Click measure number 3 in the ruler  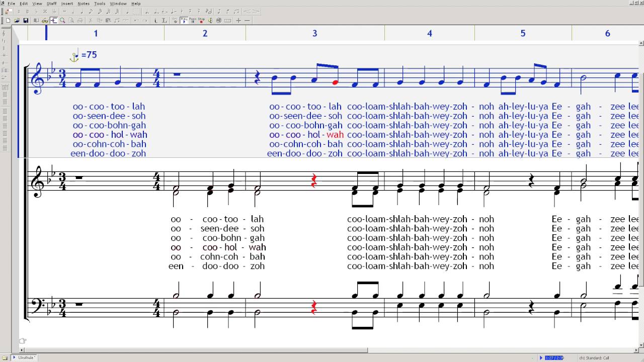coord(314,33)
